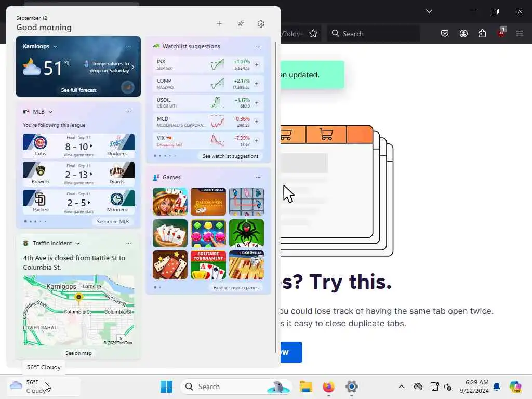532x399 pixels.
Task: Add VIX to watchlist
Action: tap(257, 140)
